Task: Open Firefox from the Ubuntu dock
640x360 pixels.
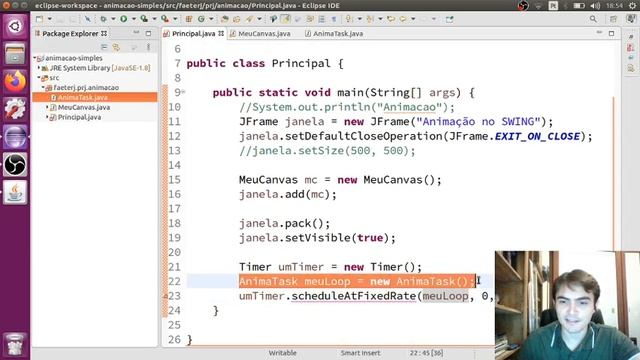Action: pyautogui.click(x=15, y=81)
